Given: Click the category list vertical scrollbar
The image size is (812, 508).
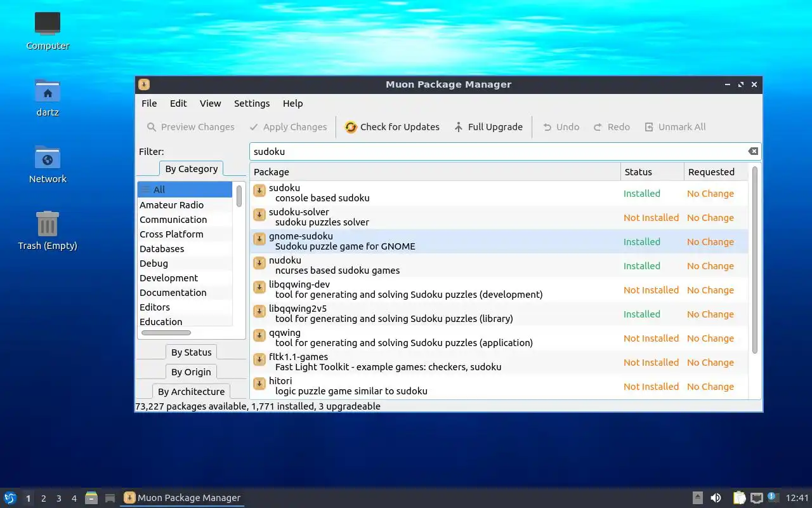Looking at the screenshot, I should pyautogui.click(x=239, y=196).
